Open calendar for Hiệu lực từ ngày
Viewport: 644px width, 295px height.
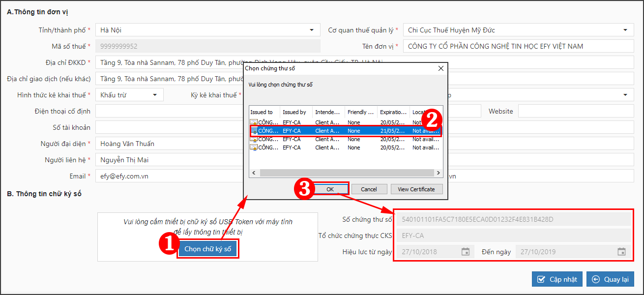point(466,252)
